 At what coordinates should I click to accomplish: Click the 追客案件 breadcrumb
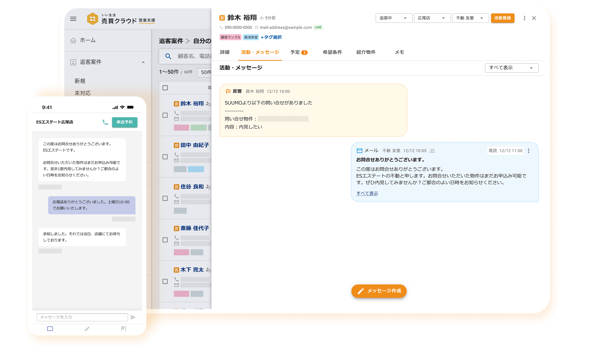171,41
